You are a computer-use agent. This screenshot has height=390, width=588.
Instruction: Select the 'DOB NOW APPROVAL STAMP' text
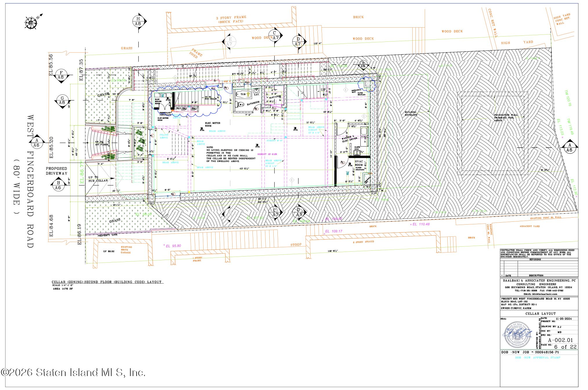pos(538,358)
